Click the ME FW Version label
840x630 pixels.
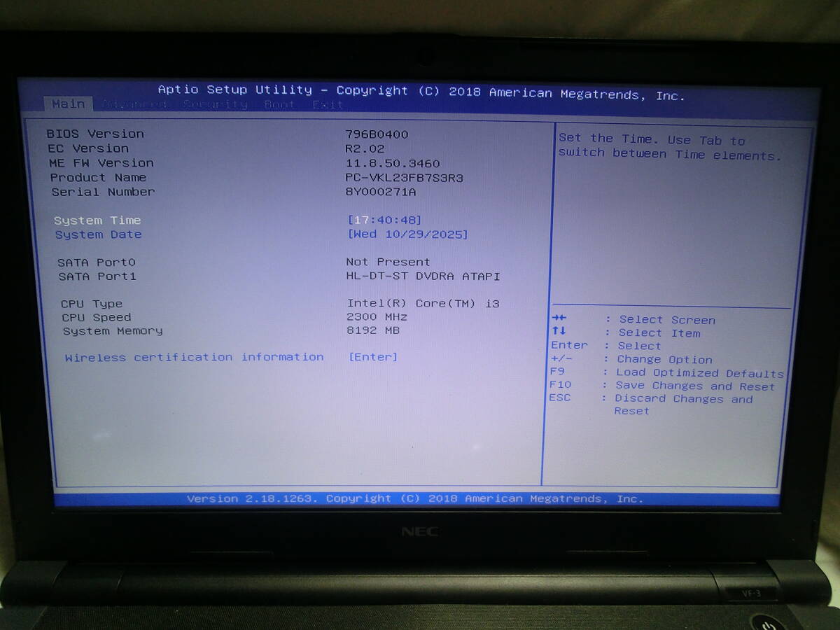click(101, 163)
